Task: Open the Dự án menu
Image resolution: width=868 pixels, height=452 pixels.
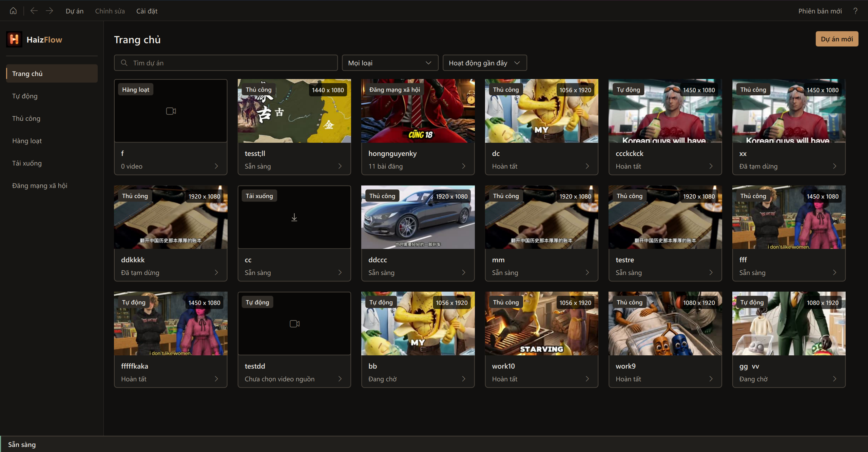Action: click(75, 11)
